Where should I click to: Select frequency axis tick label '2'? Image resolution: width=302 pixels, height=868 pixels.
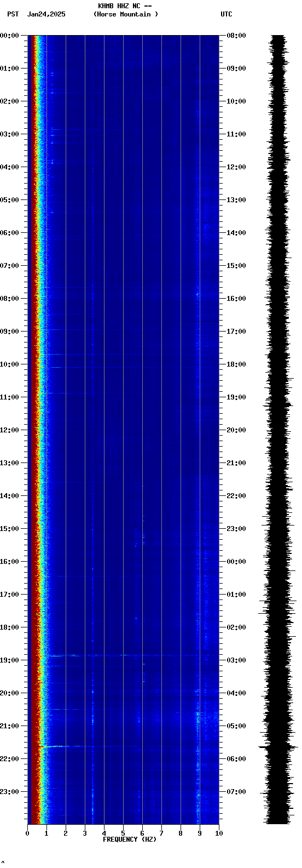click(66, 833)
